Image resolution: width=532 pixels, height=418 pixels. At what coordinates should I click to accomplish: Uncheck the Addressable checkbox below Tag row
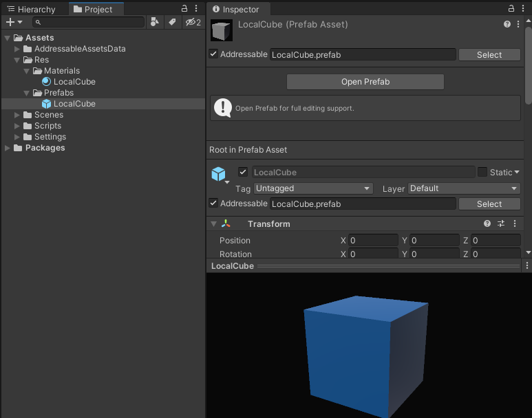pos(213,203)
